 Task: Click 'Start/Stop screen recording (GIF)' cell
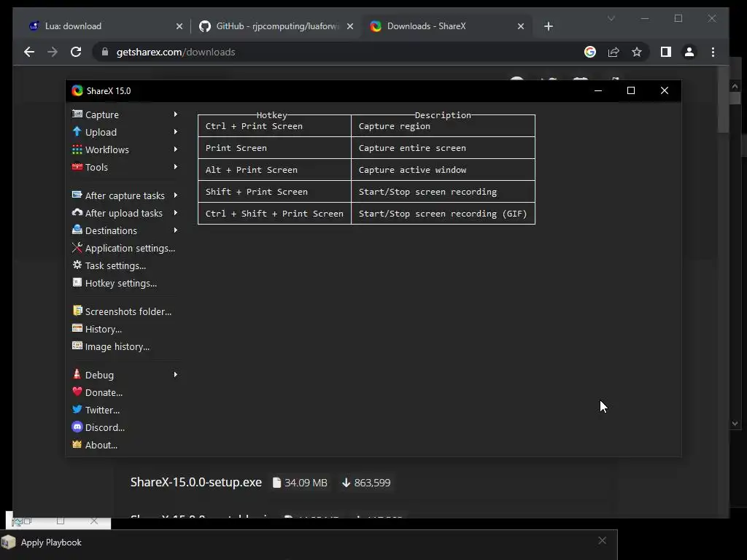[443, 214]
